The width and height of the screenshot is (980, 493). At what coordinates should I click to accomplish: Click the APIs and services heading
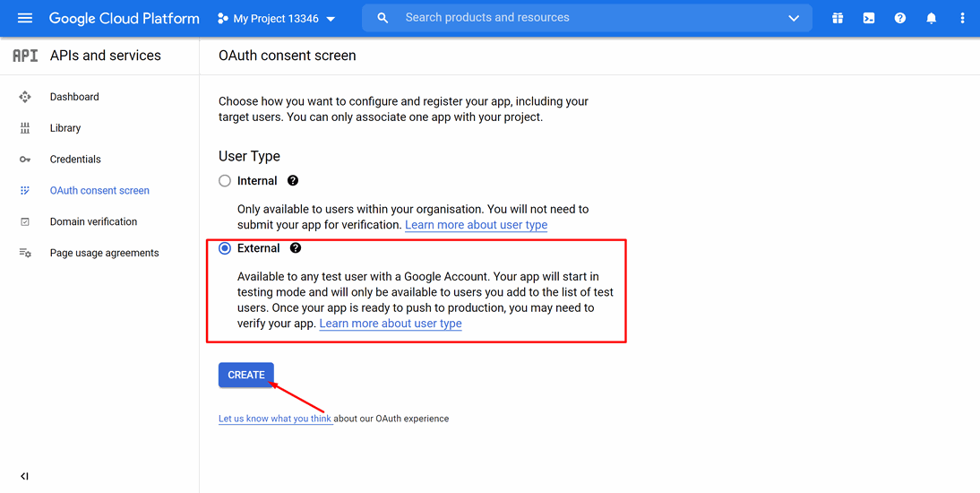pyautogui.click(x=106, y=56)
